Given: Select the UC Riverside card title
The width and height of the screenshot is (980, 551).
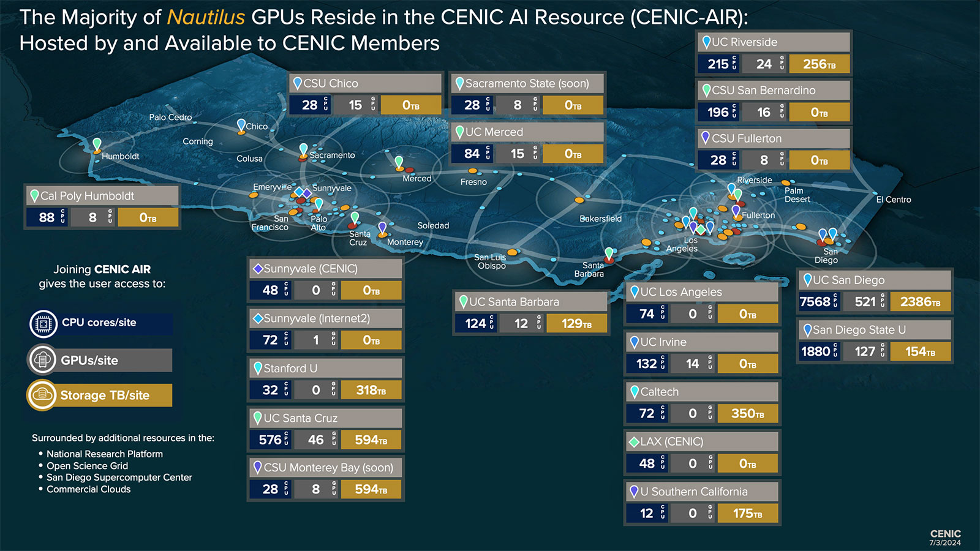Looking at the screenshot, I should (744, 42).
